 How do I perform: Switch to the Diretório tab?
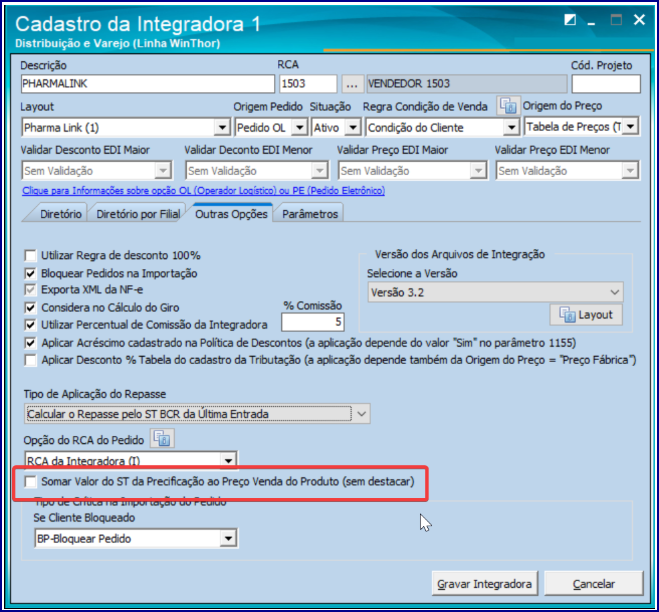pos(61,214)
